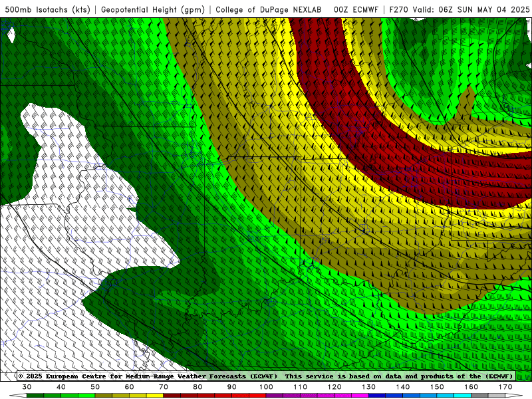Click the legend value 170
The height and width of the screenshot is (399, 532).
point(505,387)
